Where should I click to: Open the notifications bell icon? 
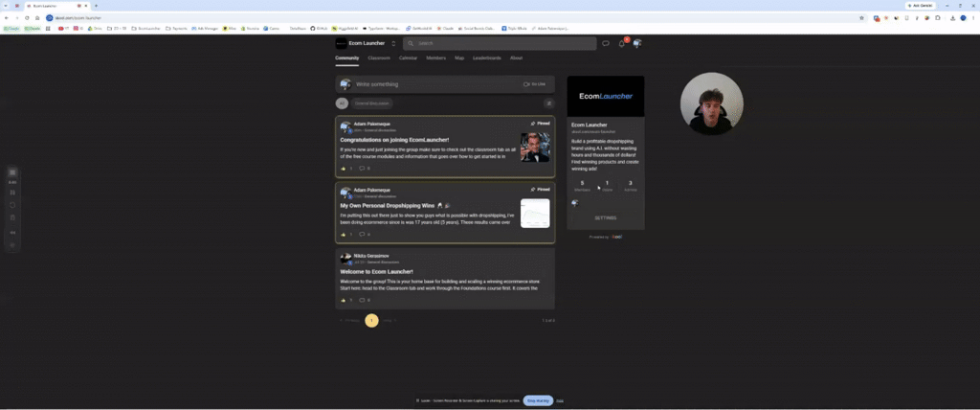(621, 43)
